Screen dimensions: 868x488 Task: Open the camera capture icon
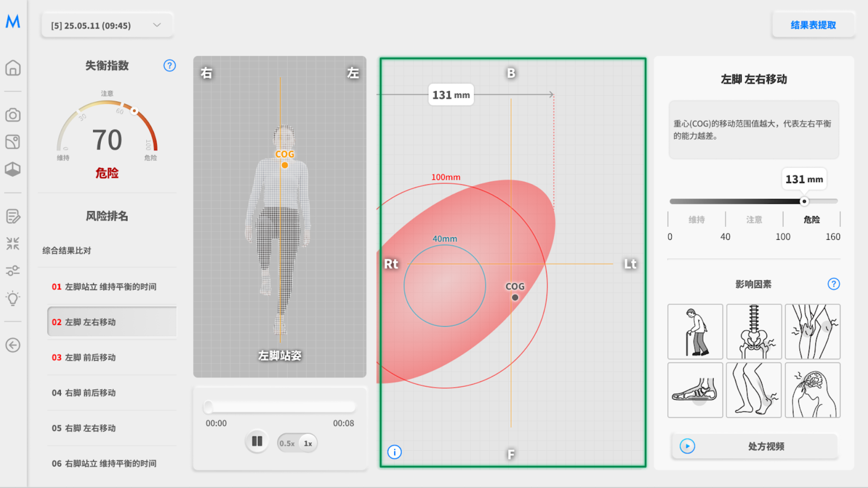point(13,115)
